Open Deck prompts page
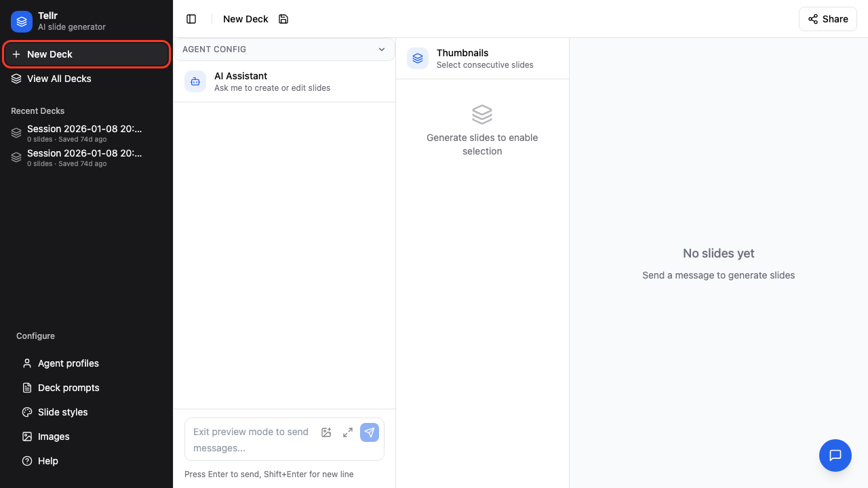Viewport: 868px width, 488px height. 68,388
